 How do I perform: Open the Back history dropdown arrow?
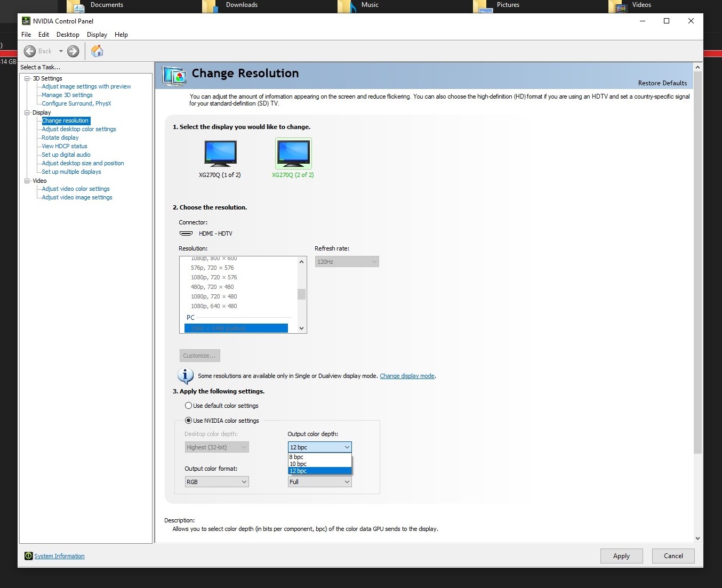(61, 51)
